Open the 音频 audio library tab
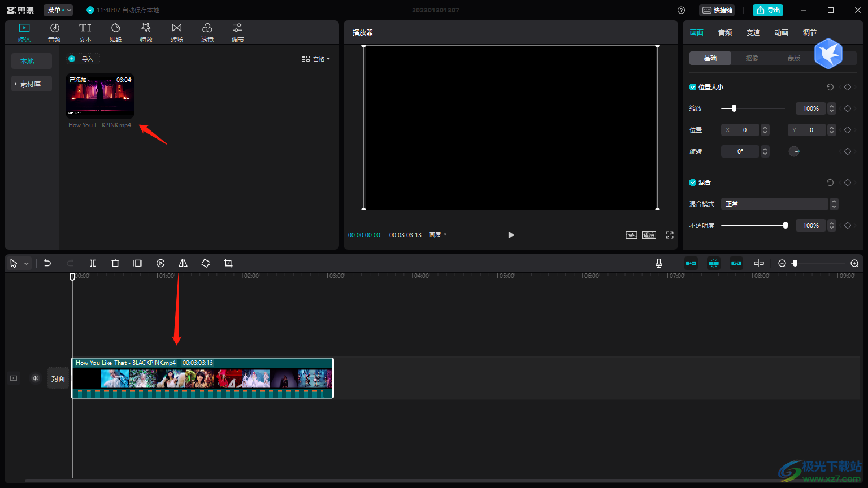The height and width of the screenshot is (488, 868). 54,33
